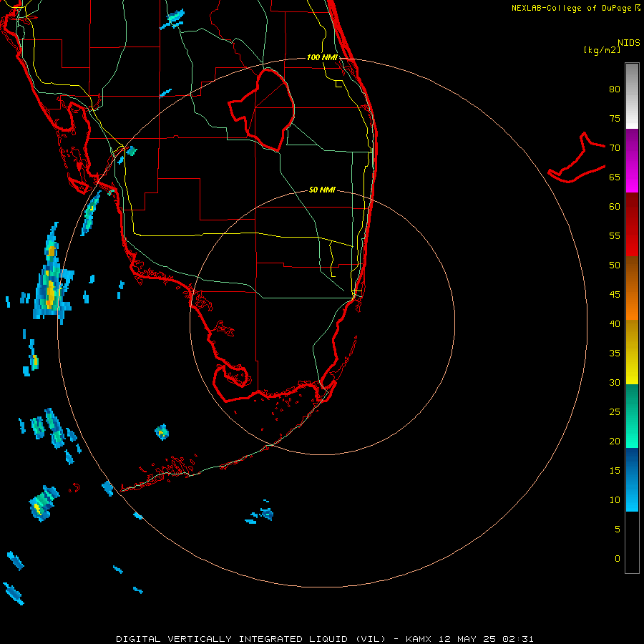Click the 12 MAY 25 date in the caption
The width and height of the screenshot is (644, 644).
click(467, 639)
